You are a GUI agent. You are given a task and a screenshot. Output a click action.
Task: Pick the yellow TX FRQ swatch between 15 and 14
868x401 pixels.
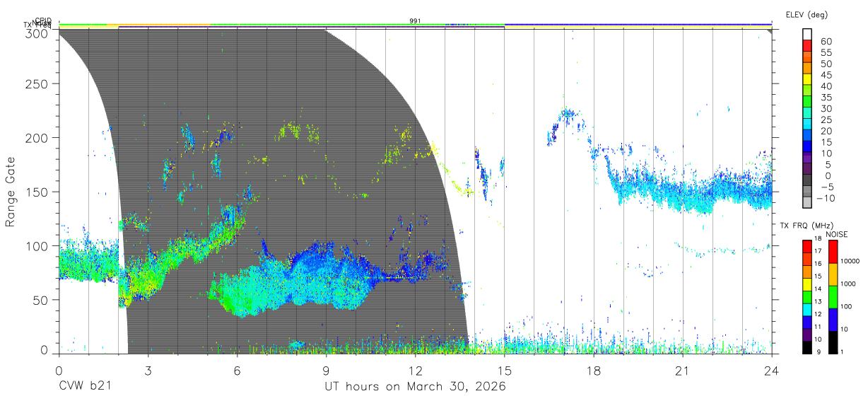pos(807,284)
